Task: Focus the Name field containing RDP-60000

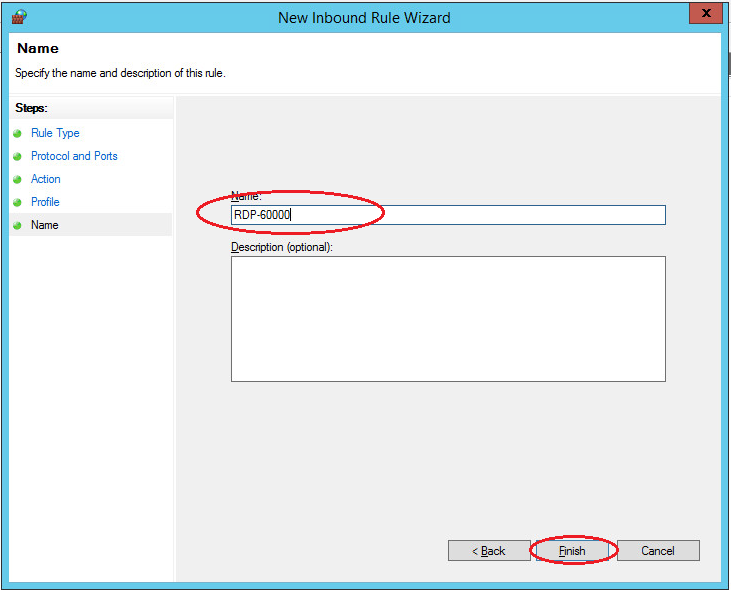Action: (x=448, y=215)
